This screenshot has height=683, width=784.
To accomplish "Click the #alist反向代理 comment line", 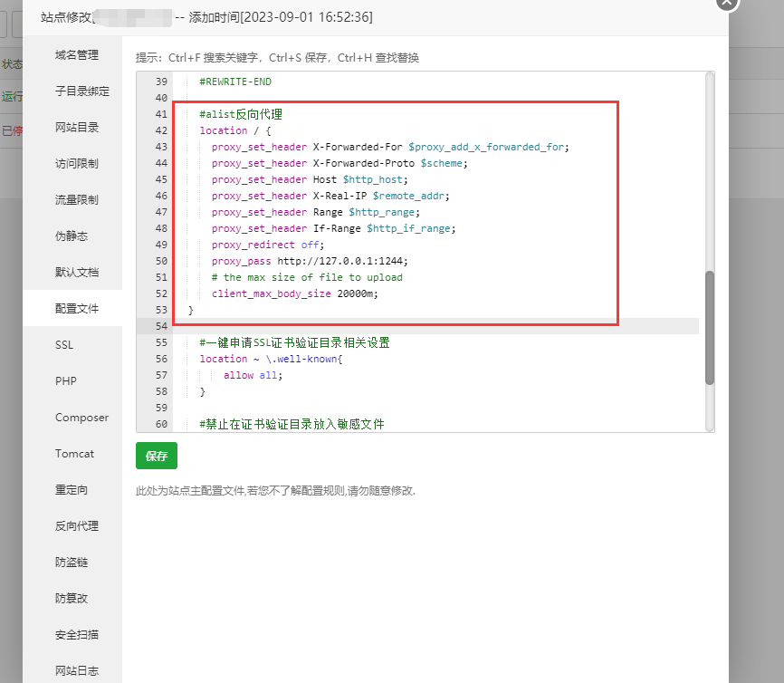I will click(241, 114).
